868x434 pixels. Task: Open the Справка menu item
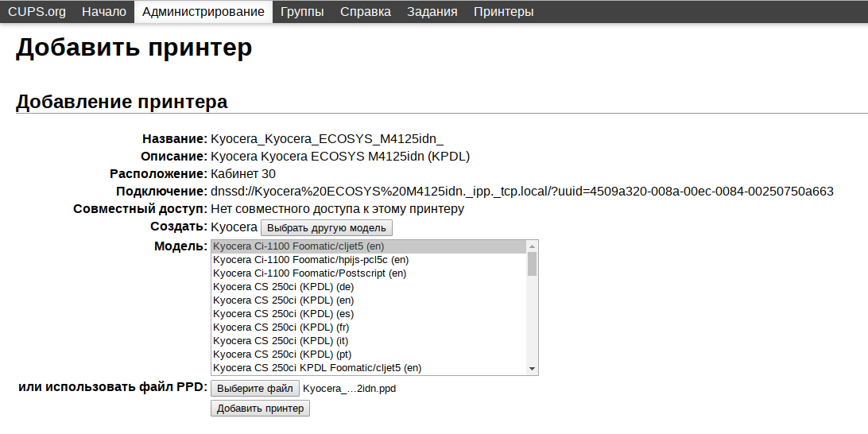[366, 12]
